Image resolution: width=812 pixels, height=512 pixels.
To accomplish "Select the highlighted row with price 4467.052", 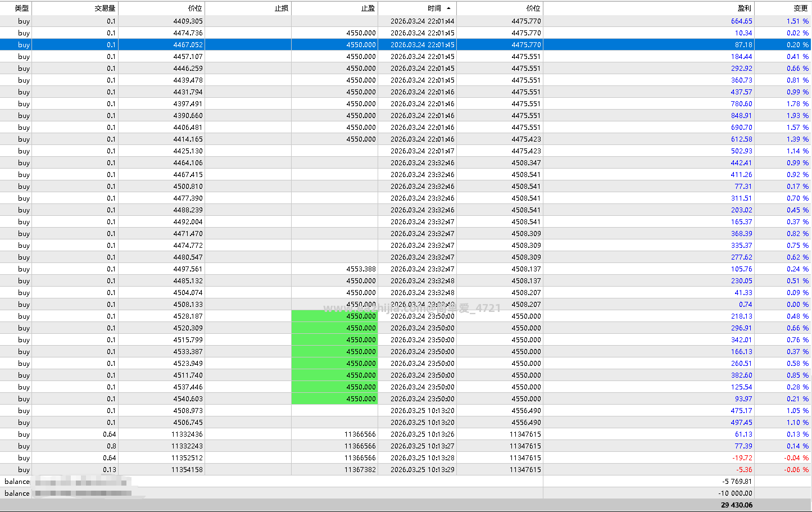I will click(406, 45).
